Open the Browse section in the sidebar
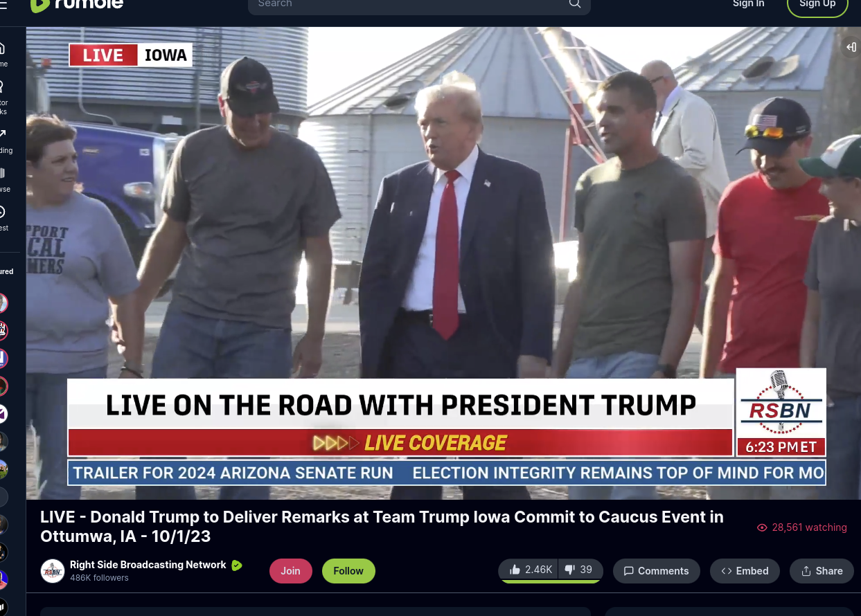The image size is (861, 616). coord(3,180)
